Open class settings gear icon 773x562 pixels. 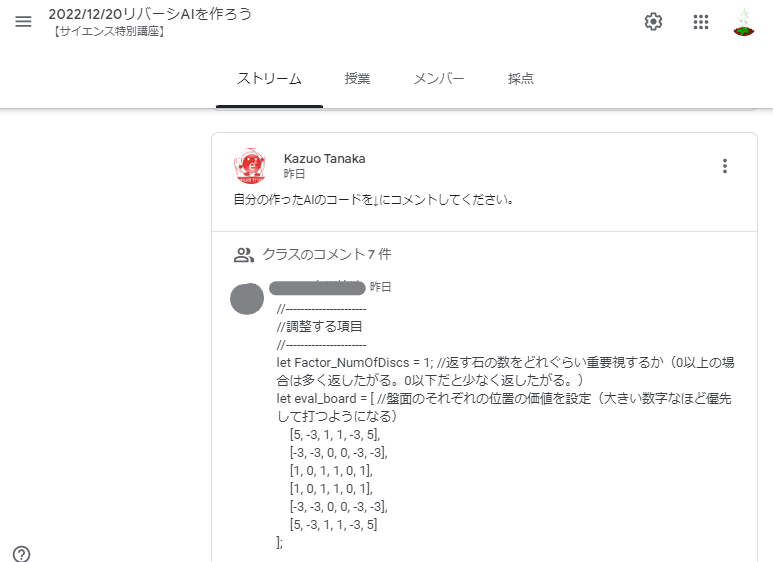tap(653, 22)
